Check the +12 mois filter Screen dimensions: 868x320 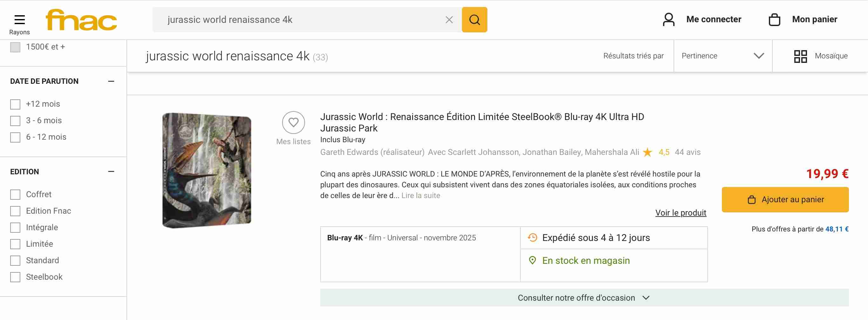pyautogui.click(x=15, y=104)
